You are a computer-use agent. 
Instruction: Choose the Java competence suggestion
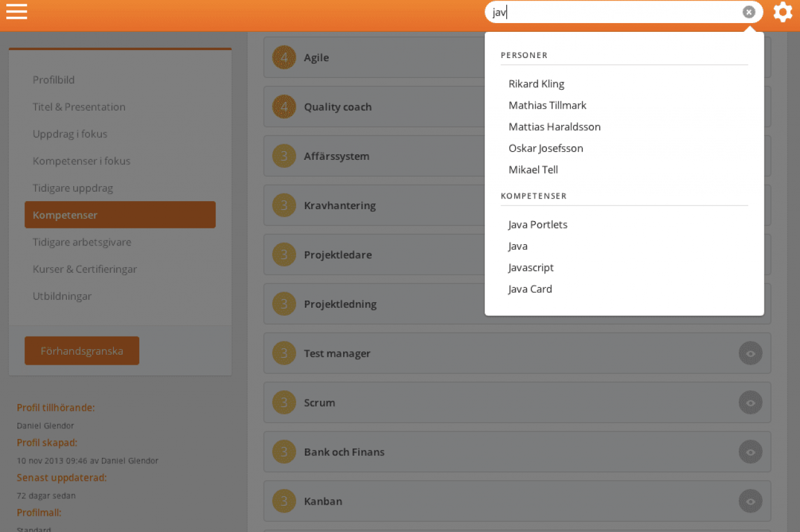coord(518,246)
